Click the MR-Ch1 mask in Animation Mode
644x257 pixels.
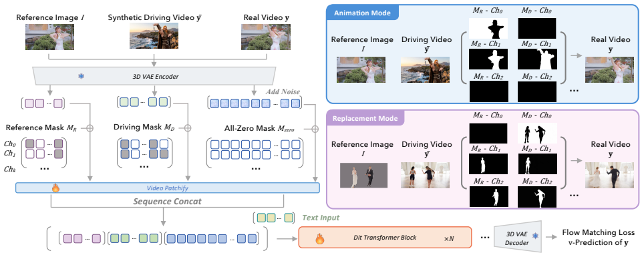click(488, 59)
